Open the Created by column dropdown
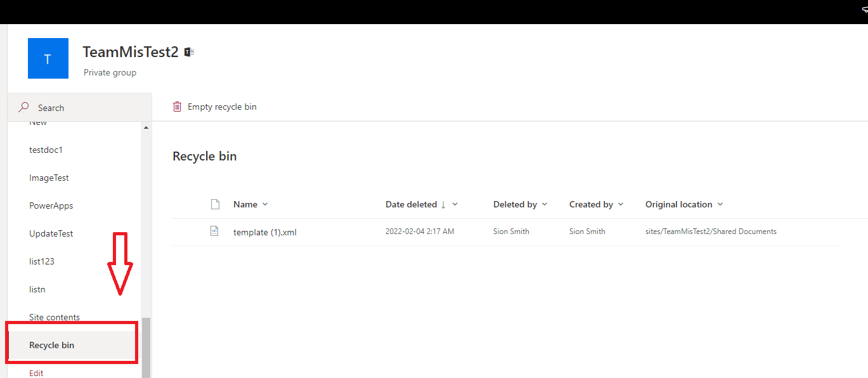Image resolution: width=868 pixels, height=378 pixels. click(x=619, y=204)
